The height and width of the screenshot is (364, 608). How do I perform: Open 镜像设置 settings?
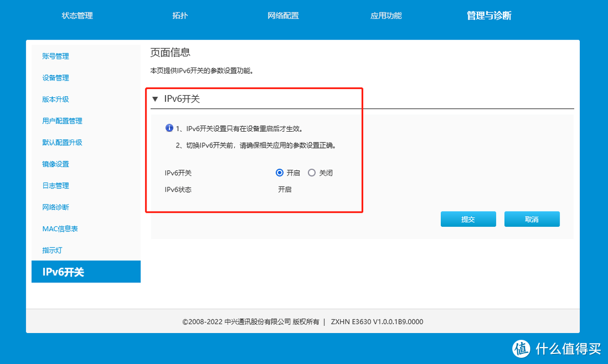click(55, 164)
